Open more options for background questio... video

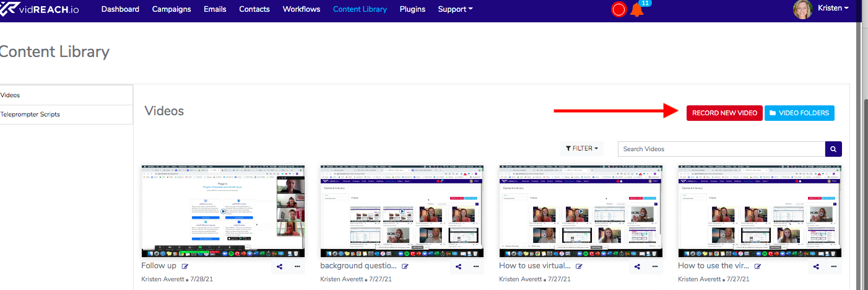[x=476, y=266]
